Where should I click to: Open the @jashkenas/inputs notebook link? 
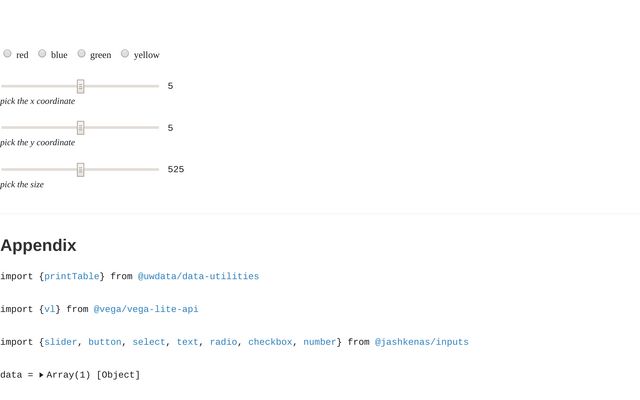click(x=422, y=342)
